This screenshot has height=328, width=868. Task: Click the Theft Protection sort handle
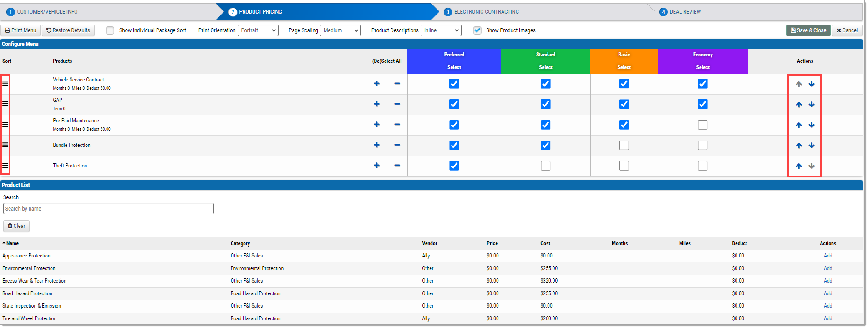(x=5, y=166)
